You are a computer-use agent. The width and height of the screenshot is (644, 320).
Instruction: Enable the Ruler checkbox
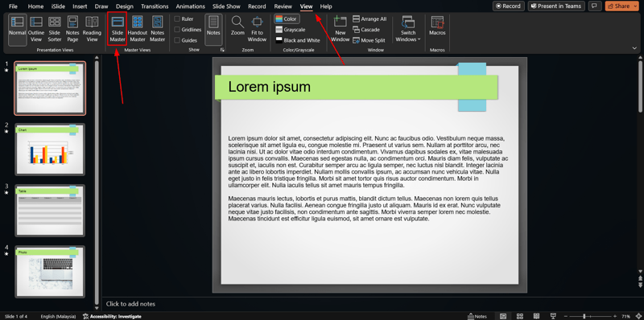click(x=177, y=18)
